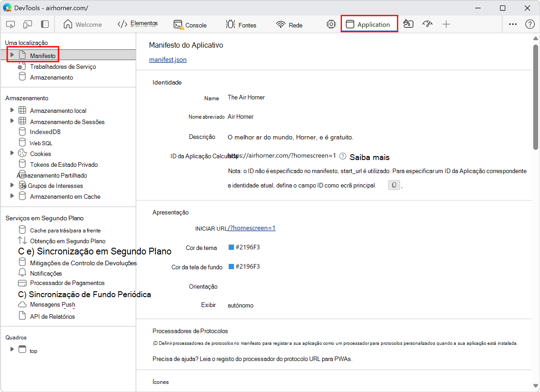Viewport: 540px width, 392px height.
Task: Click the Armazenamento database icon
Action: pyautogui.click(x=22, y=77)
